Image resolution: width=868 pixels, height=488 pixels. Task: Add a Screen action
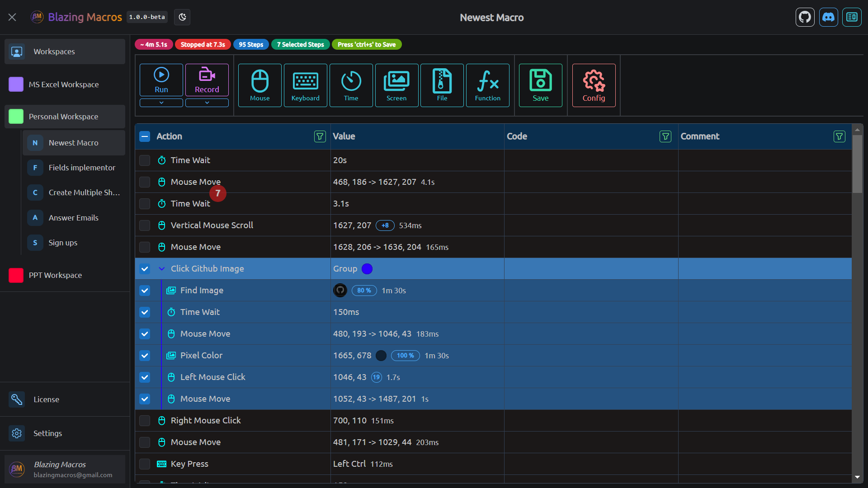click(x=396, y=85)
